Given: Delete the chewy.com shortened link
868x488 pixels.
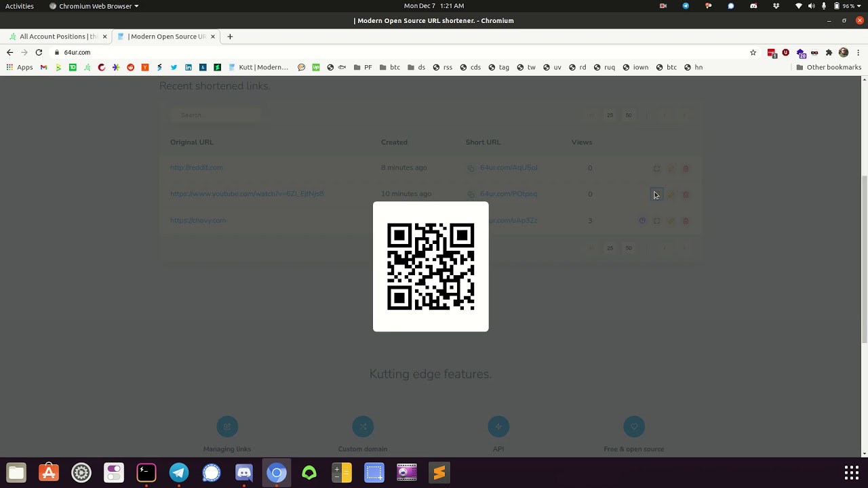Looking at the screenshot, I should tap(686, 221).
